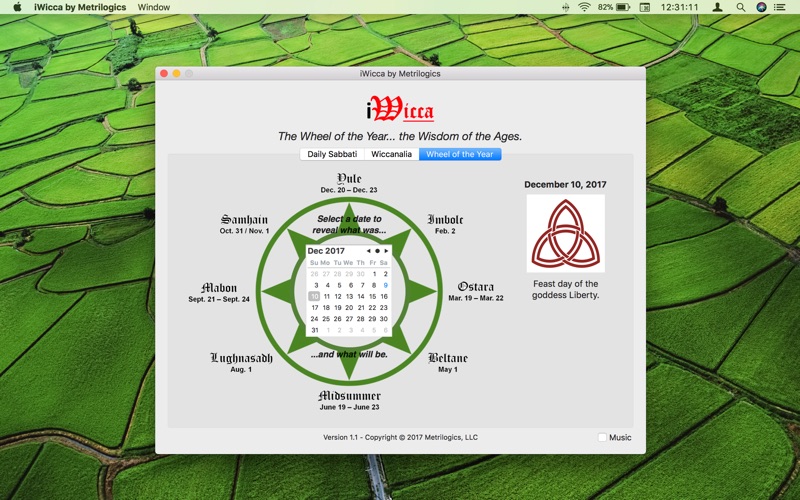Click the Dec 2017 month heading
The image size is (800, 500).
click(x=326, y=251)
